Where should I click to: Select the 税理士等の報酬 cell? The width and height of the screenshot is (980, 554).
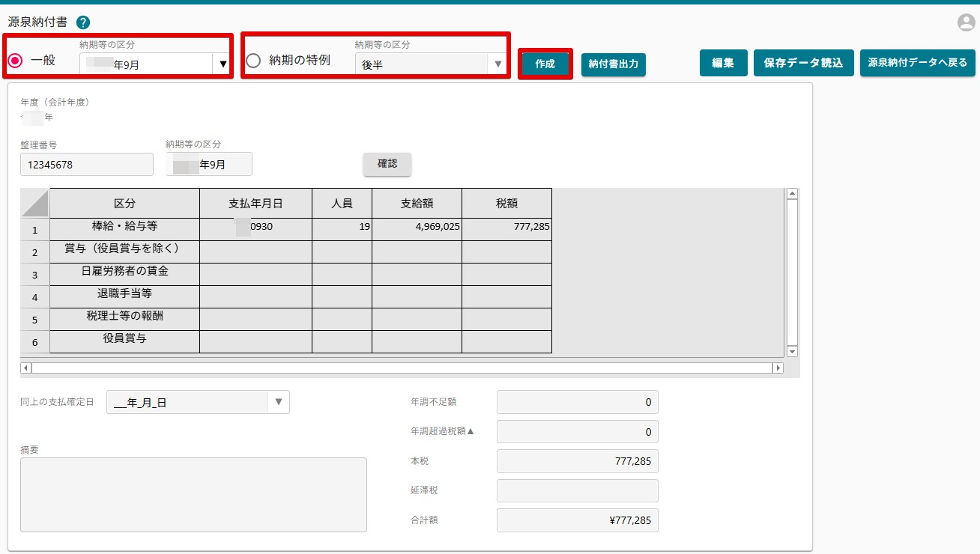coord(125,319)
